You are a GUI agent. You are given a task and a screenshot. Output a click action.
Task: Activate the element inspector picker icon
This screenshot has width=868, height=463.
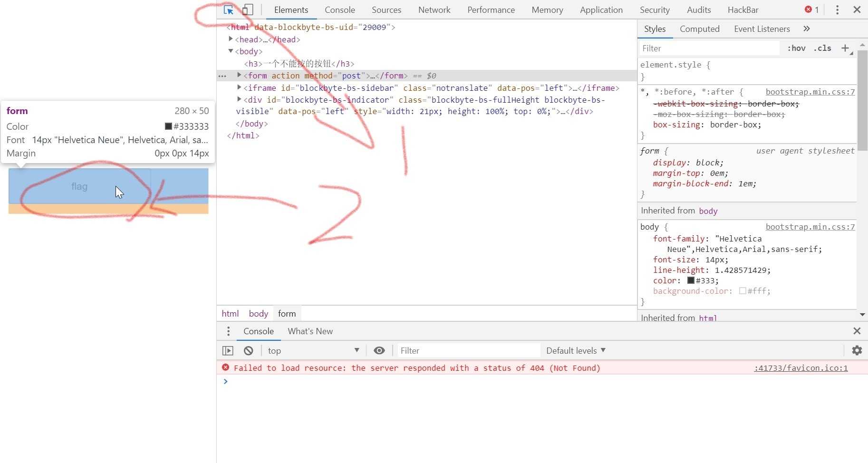point(229,10)
